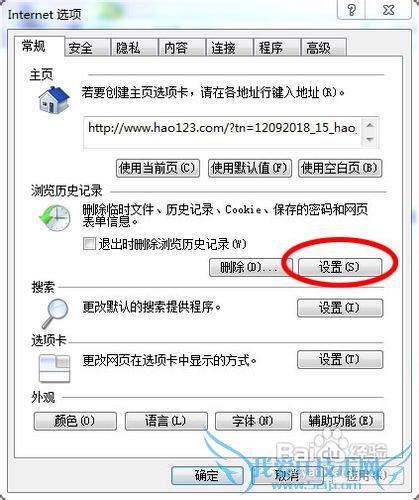
Task: Open browsing history 设置(S) button
Action: [340, 267]
